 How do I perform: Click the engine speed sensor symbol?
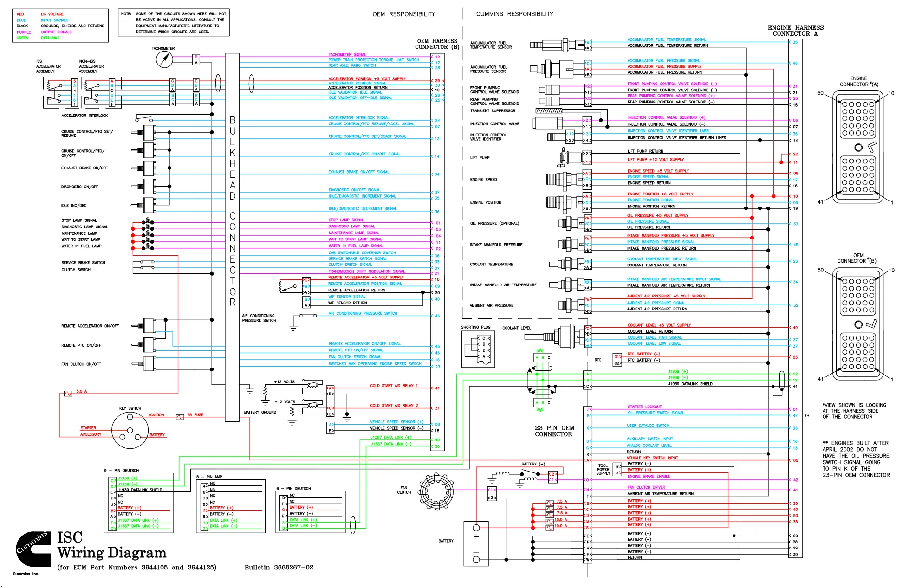[x=565, y=180]
